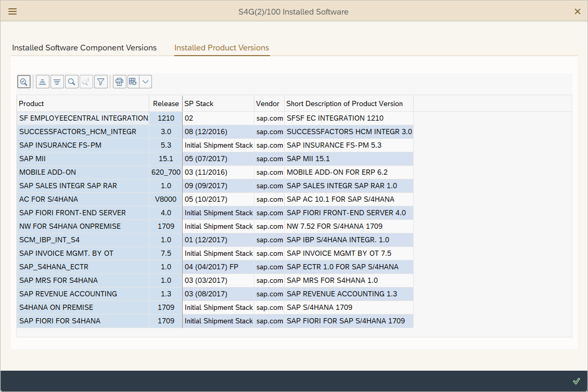Select SCM_IBP_INT_S4 product cell
588x392 pixels.
83,240
